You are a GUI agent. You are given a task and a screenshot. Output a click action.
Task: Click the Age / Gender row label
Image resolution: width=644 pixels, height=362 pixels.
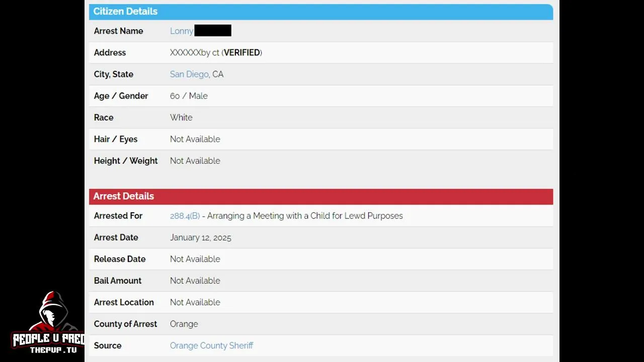click(x=121, y=96)
